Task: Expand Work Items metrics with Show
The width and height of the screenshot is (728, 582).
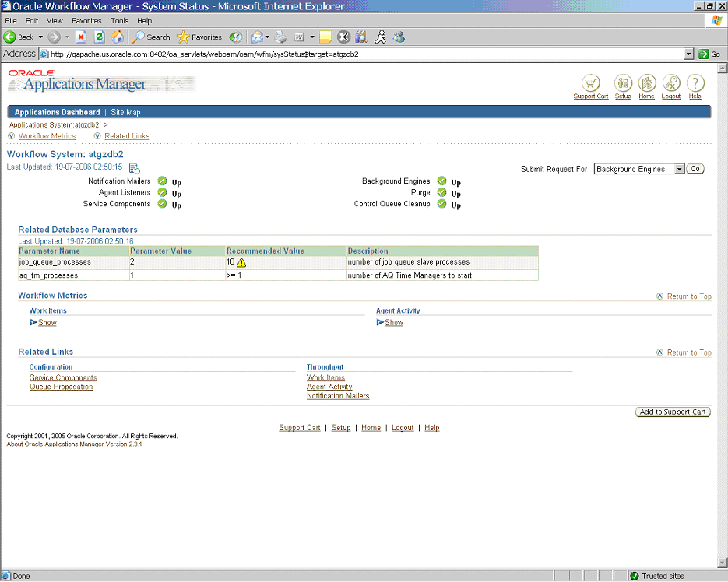Action: [47, 323]
